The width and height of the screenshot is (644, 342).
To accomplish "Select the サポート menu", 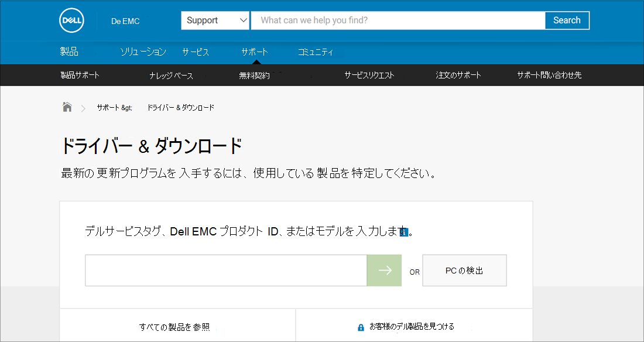I will tap(255, 52).
